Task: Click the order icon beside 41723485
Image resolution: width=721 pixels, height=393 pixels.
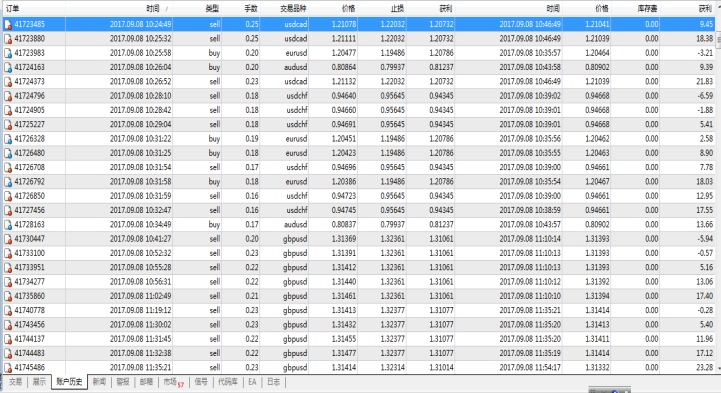Action: (x=8, y=24)
